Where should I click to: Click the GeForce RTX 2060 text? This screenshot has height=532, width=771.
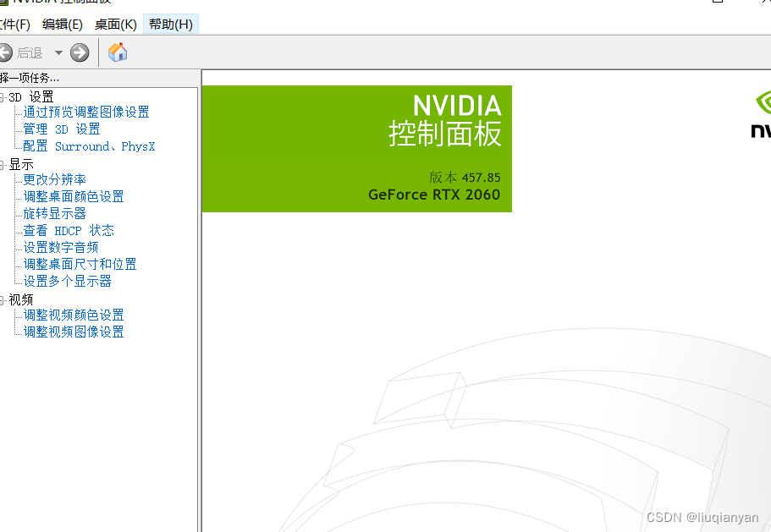[434, 195]
